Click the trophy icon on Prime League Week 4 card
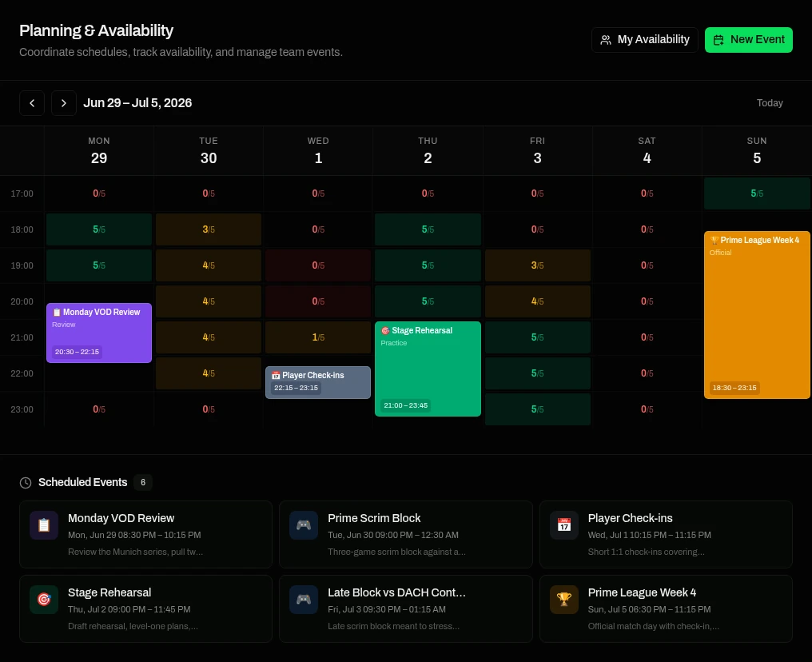 (564, 600)
